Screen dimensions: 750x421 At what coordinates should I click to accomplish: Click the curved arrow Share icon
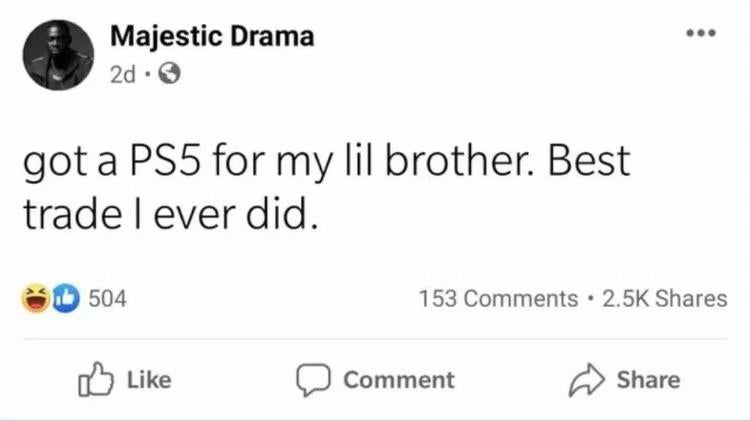click(589, 380)
